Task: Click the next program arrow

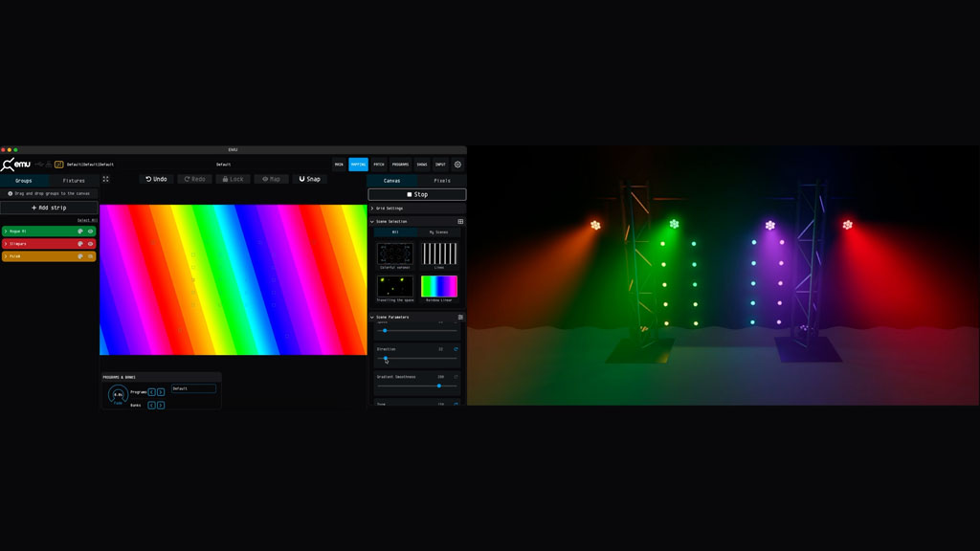Action: (x=161, y=392)
